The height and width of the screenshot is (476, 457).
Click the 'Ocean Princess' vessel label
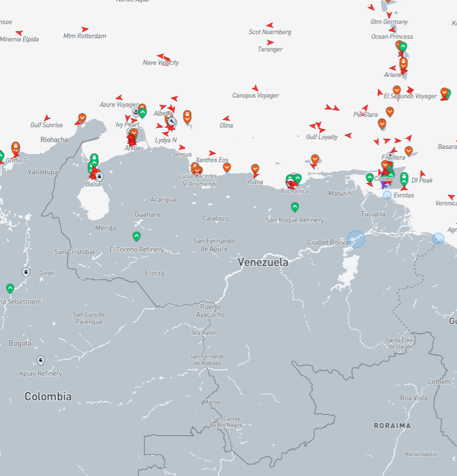pos(392,36)
